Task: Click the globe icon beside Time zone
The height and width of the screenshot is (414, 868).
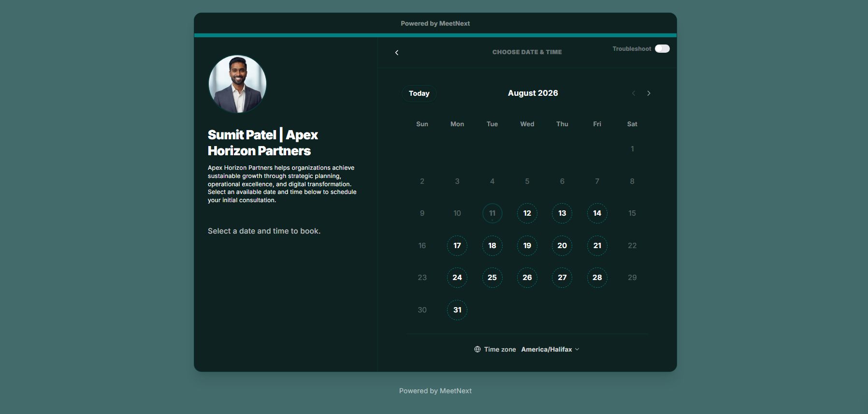Action: point(477,349)
